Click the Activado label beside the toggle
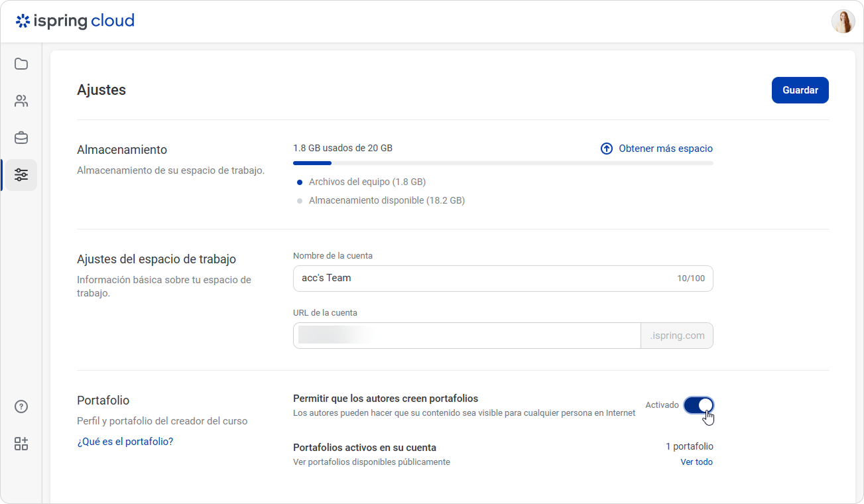The height and width of the screenshot is (504, 864). pyautogui.click(x=662, y=405)
